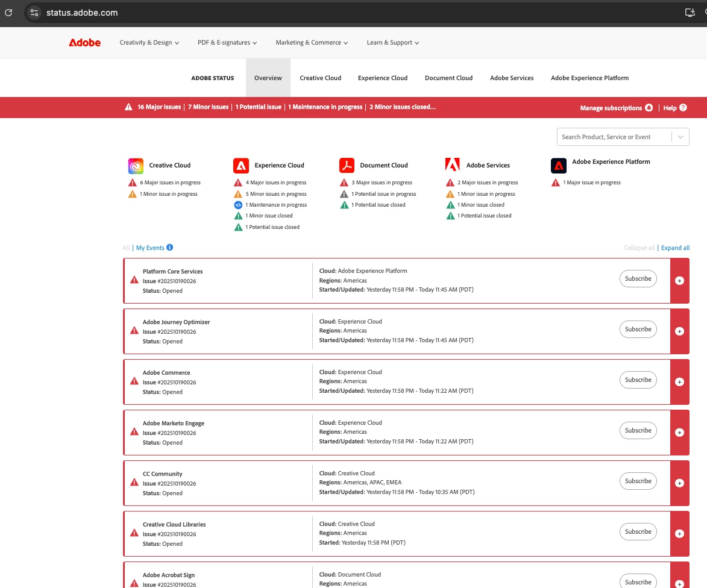This screenshot has width=707, height=588.
Task: Click the ADOBE STATUS heading link
Action: [212, 78]
